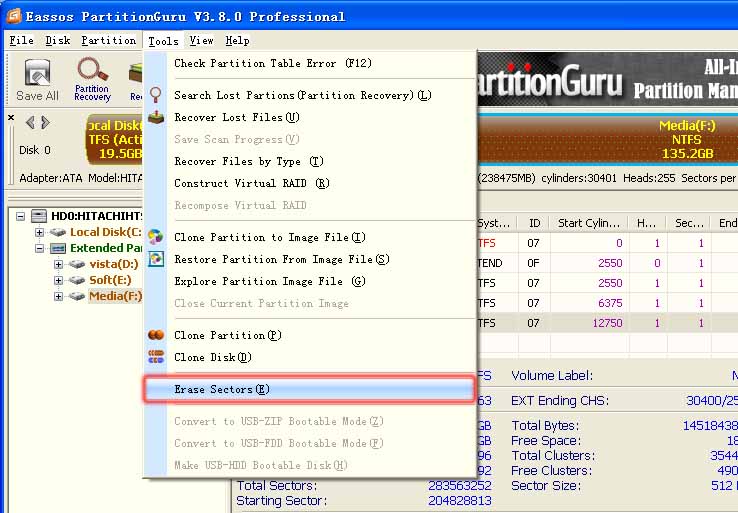Click the Clone Partition to Image icon
The height and width of the screenshot is (513, 738).
point(155,237)
